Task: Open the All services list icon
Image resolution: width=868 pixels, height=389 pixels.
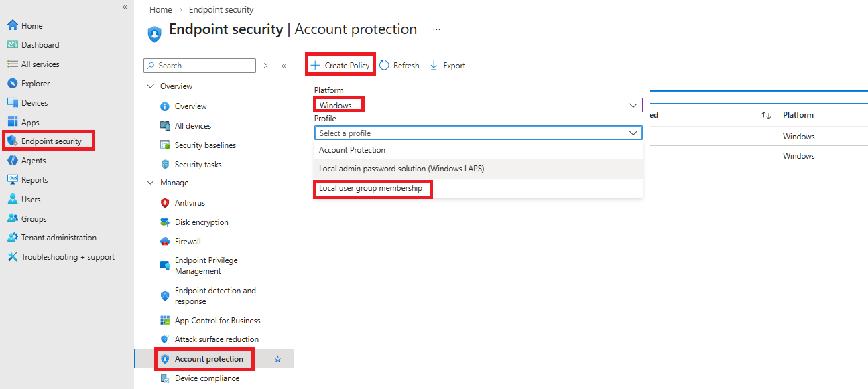Action: click(x=12, y=64)
